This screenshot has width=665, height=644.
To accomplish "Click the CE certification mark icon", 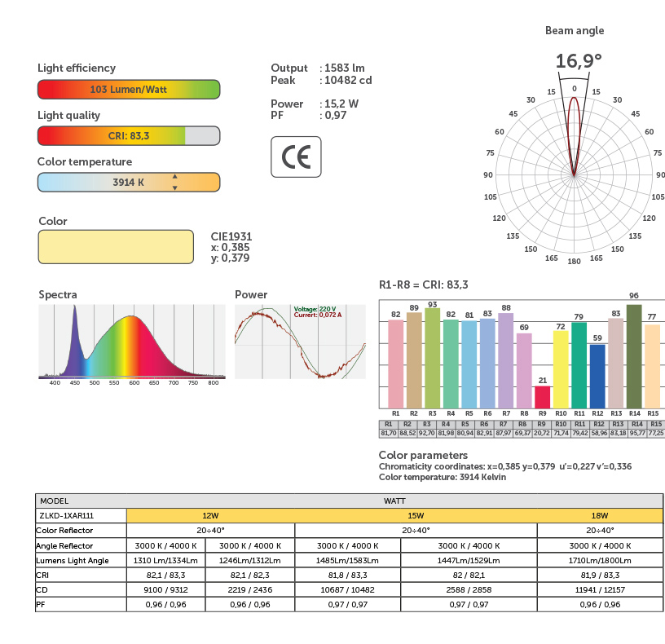I will pos(296,157).
